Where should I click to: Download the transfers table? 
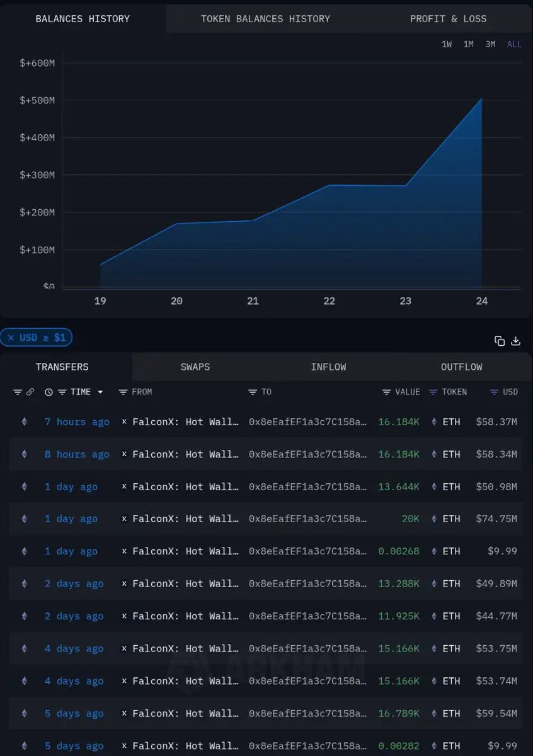(x=515, y=341)
